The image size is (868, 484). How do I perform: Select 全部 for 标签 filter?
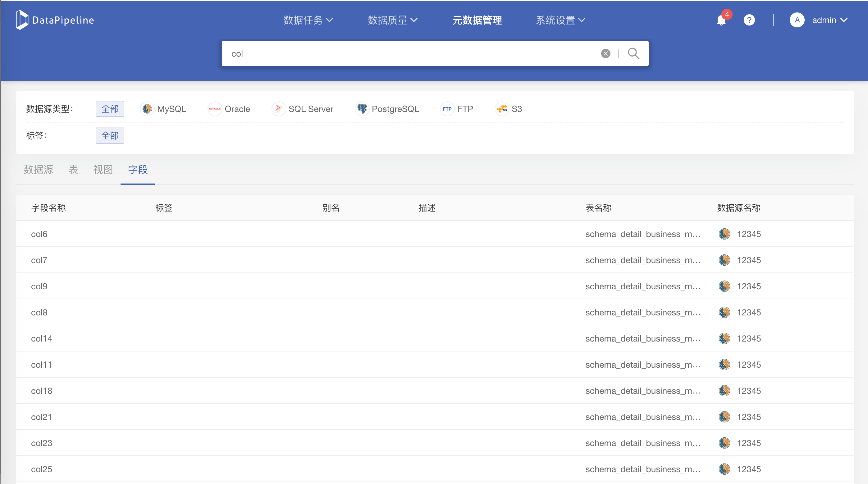tap(110, 136)
